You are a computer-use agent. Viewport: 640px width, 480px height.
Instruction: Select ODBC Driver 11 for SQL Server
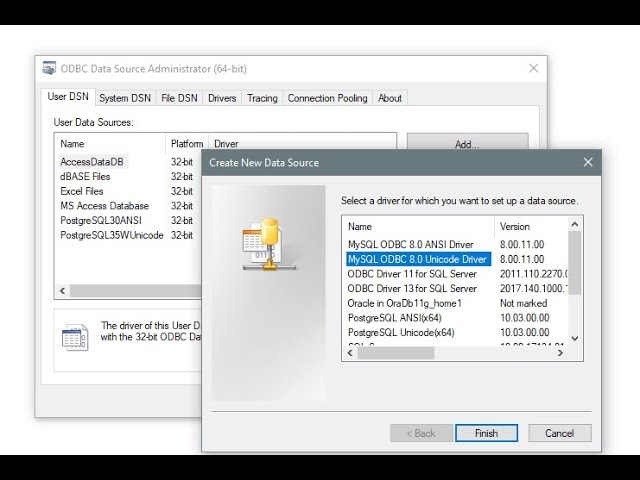click(412, 274)
